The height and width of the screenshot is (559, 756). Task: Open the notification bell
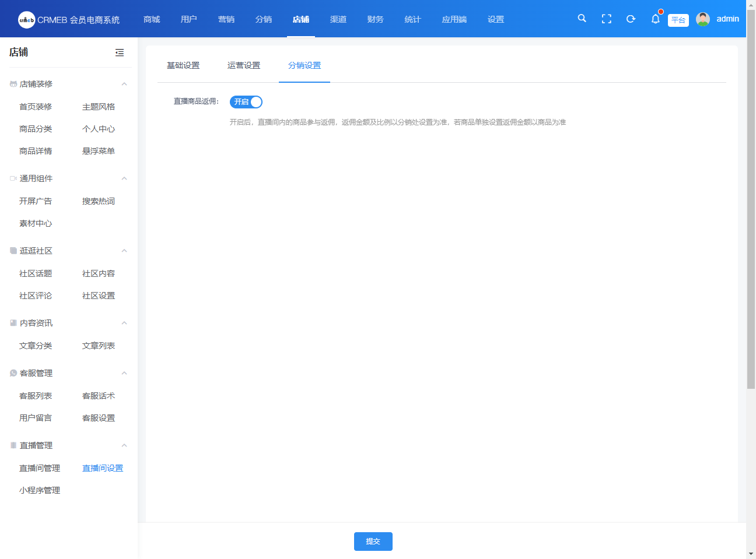pos(655,19)
